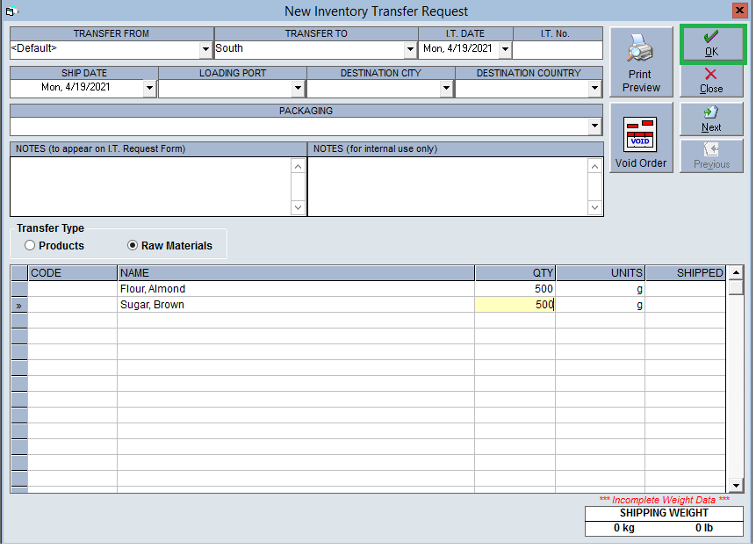756x549 pixels.
Task: Expand the Destination Country dropdown
Action: 596,89
